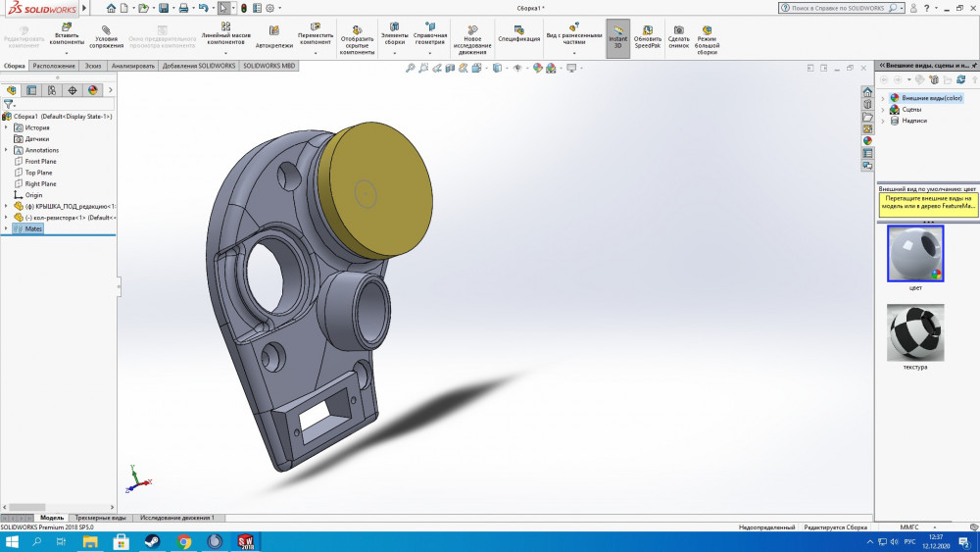Expand the Mates folder in tree
980x552 pixels.
[7, 228]
